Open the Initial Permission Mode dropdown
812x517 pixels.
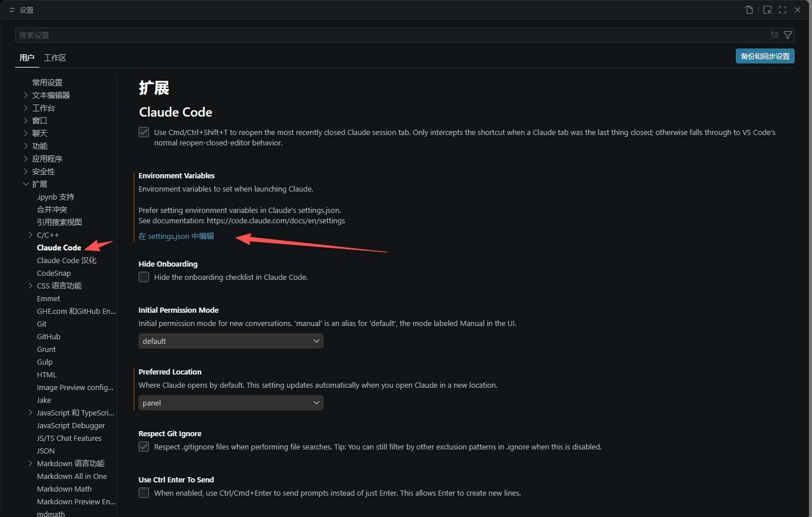[x=231, y=341]
